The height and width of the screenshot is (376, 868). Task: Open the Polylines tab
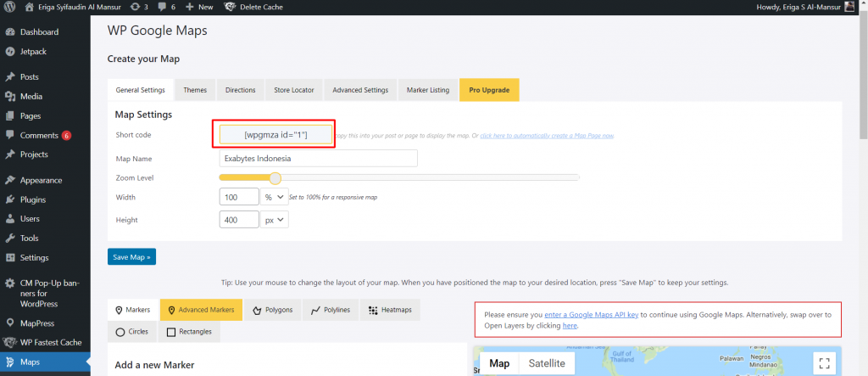(331, 310)
